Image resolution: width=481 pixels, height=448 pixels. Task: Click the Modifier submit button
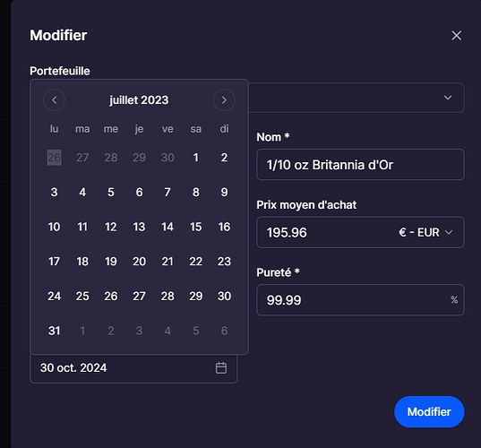click(429, 412)
